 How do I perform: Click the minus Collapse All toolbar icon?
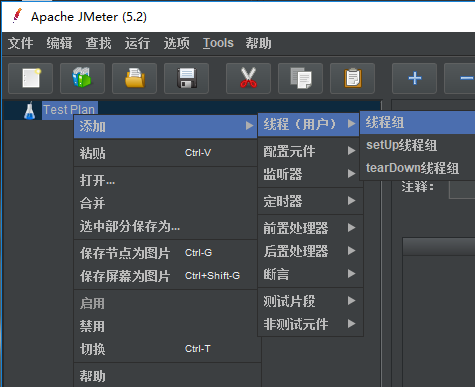click(460, 78)
